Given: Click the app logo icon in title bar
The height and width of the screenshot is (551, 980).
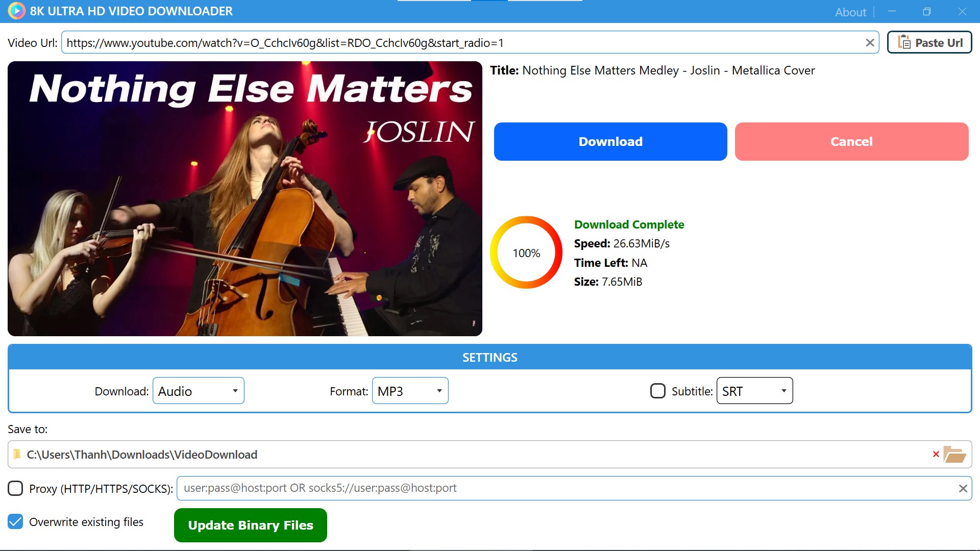Looking at the screenshot, I should coord(16,11).
